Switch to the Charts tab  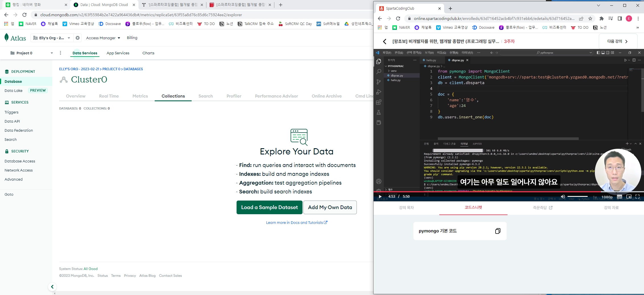148,53
